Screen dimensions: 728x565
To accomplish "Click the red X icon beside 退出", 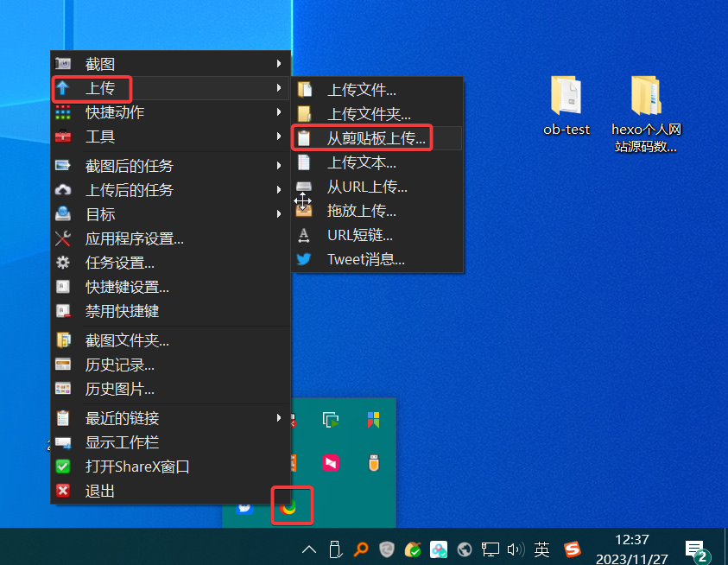I will point(63,491).
